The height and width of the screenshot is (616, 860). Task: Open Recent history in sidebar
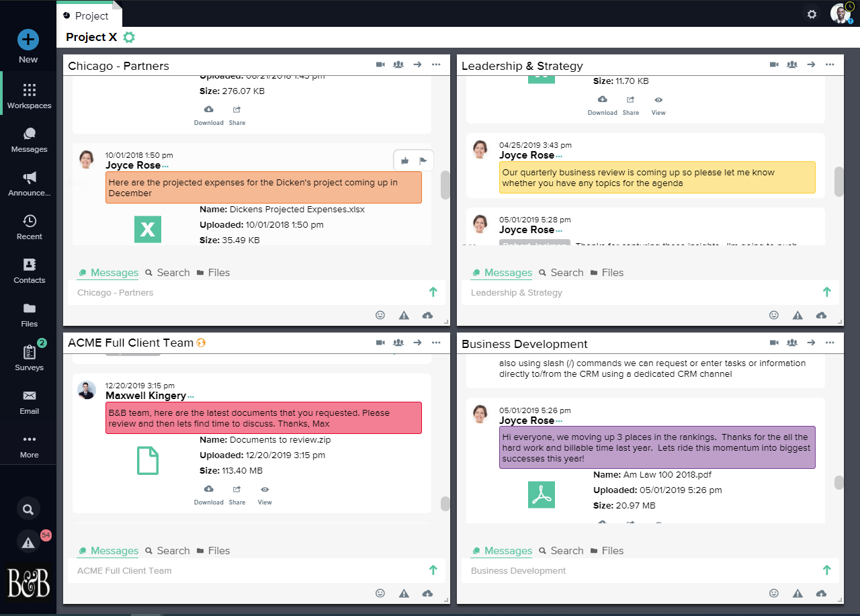point(29,227)
